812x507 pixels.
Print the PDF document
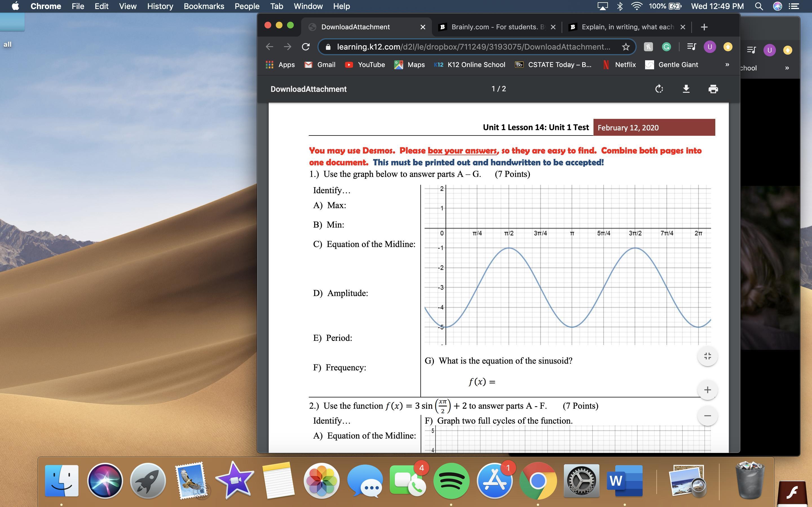point(713,89)
